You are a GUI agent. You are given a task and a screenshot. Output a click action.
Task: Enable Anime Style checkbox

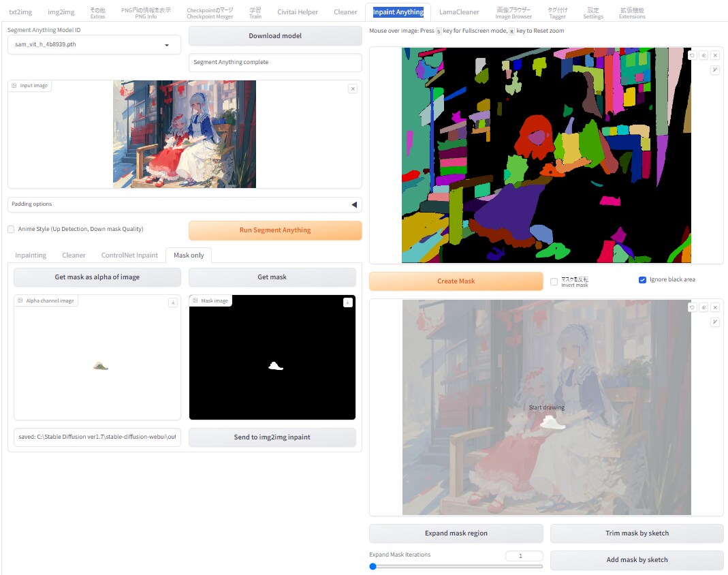coord(11,230)
